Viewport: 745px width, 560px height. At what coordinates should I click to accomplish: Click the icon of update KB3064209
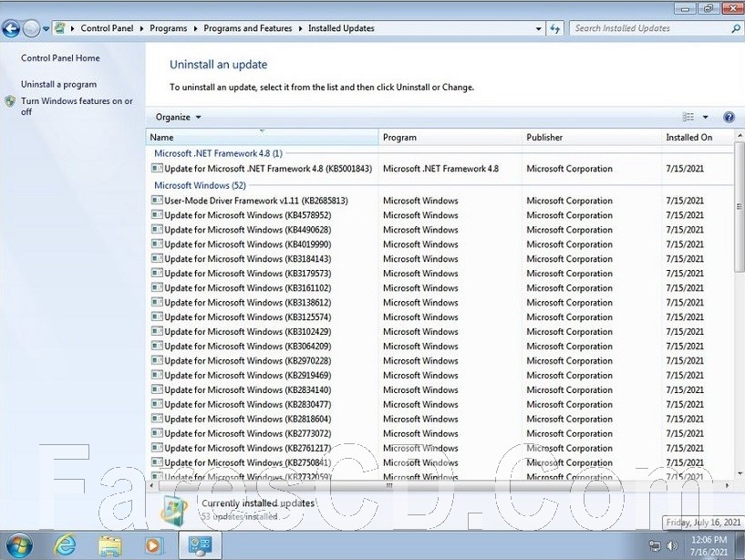click(157, 346)
